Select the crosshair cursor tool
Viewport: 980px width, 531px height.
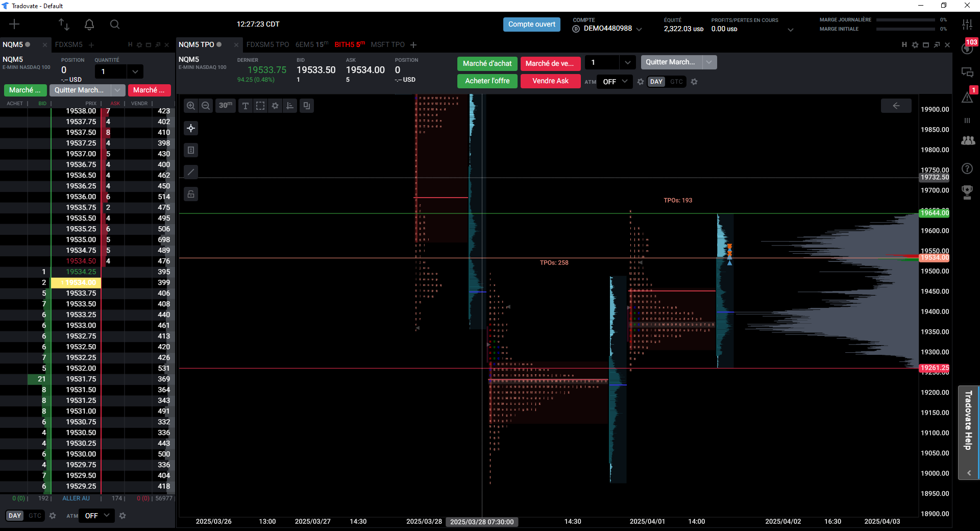click(x=191, y=128)
